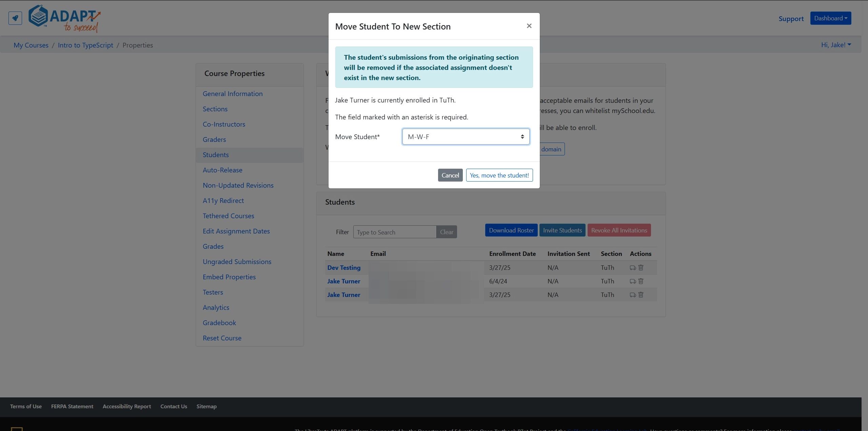The height and width of the screenshot is (431, 868).
Task: Open Sections in Course Properties sidebar
Action: (x=215, y=109)
